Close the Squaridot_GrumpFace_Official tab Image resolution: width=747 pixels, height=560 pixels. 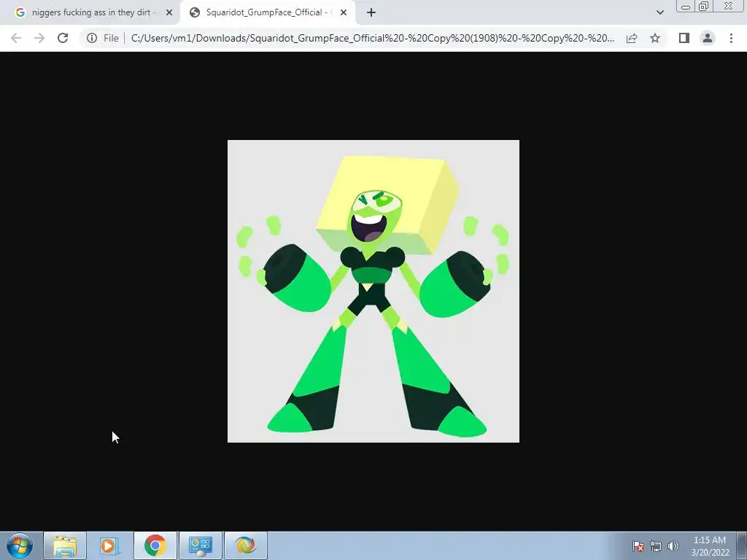point(344,12)
